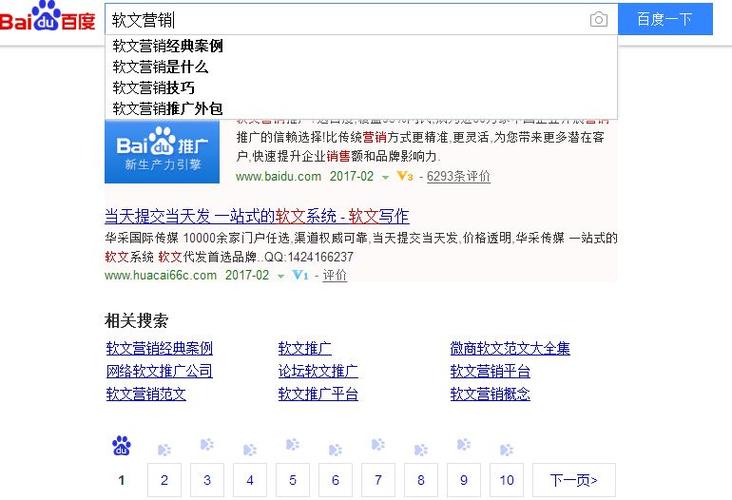Click the paw icon above page 2
732x500 pixels.
click(x=164, y=450)
